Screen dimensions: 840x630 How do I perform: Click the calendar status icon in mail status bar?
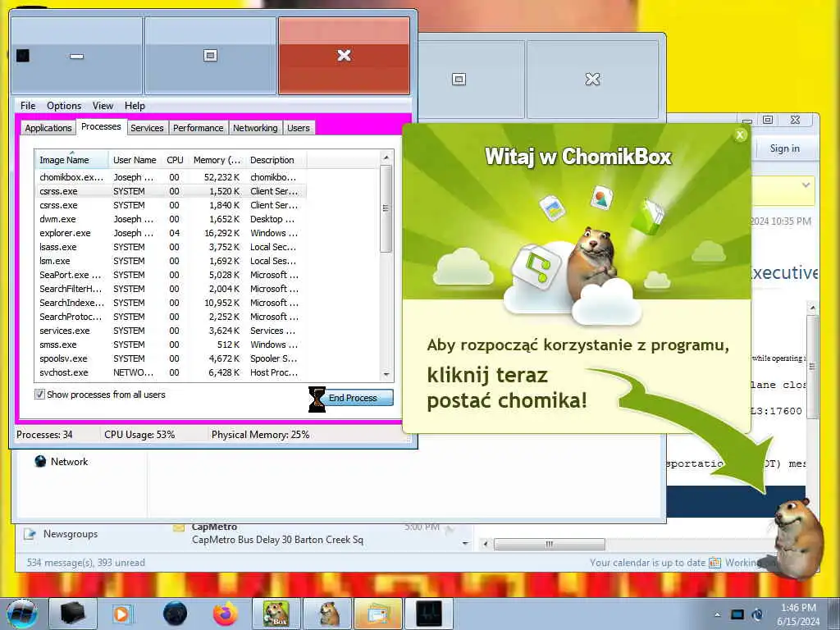pyautogui.click(x=714, y=563)
